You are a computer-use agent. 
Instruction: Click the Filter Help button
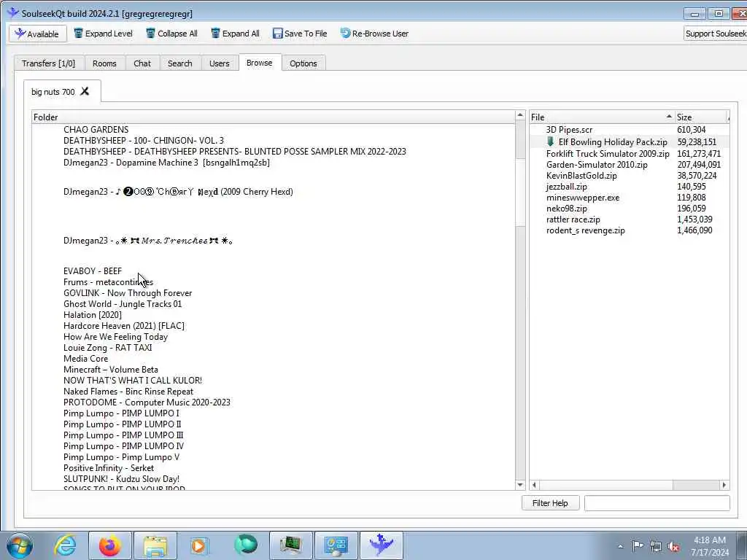pos(550,503)
